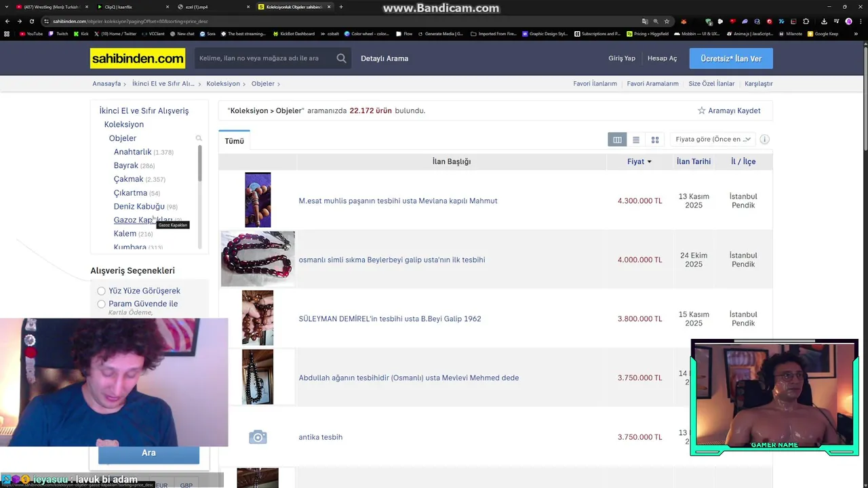Image resolution: width=868 pixels, height=488 pixels.
Task: Open the tab media control icon
Action: [836, 22]
